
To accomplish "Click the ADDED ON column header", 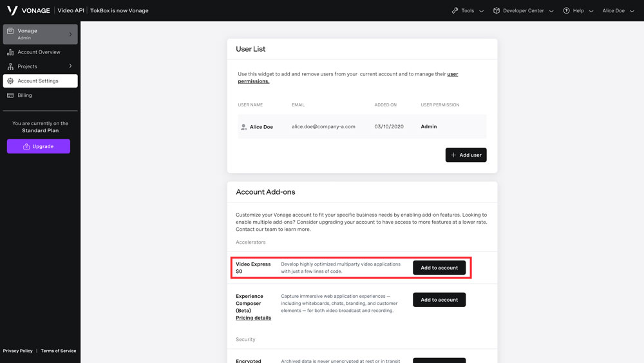I will point(385,105).
